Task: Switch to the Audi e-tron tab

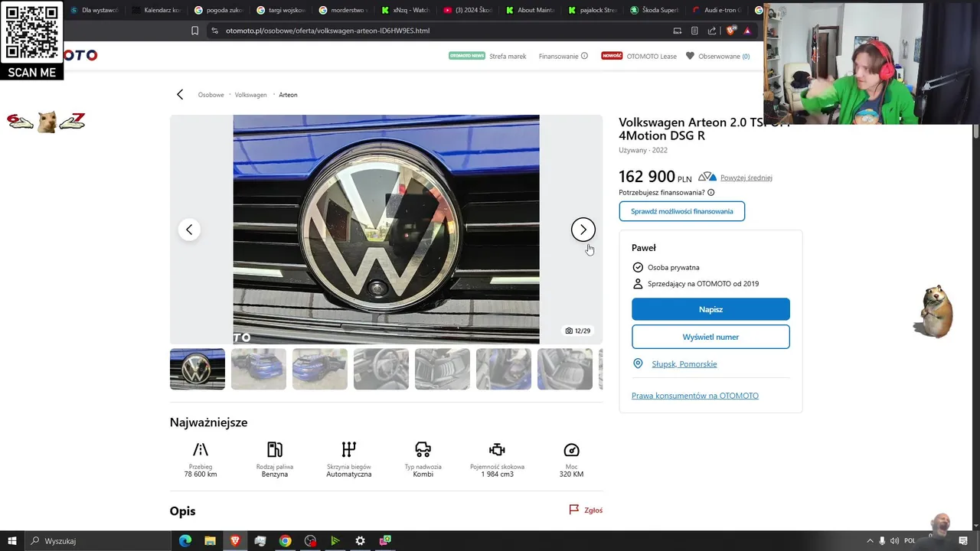Action: point(715,10)
